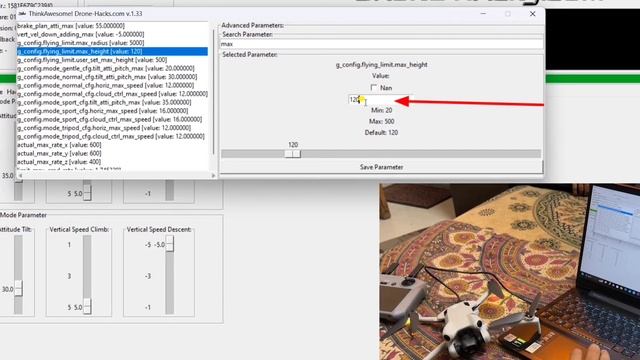This screenshot has width=640, height=360.
Task: Select actual_max_rate_y list entry
Action: (59, 153)
